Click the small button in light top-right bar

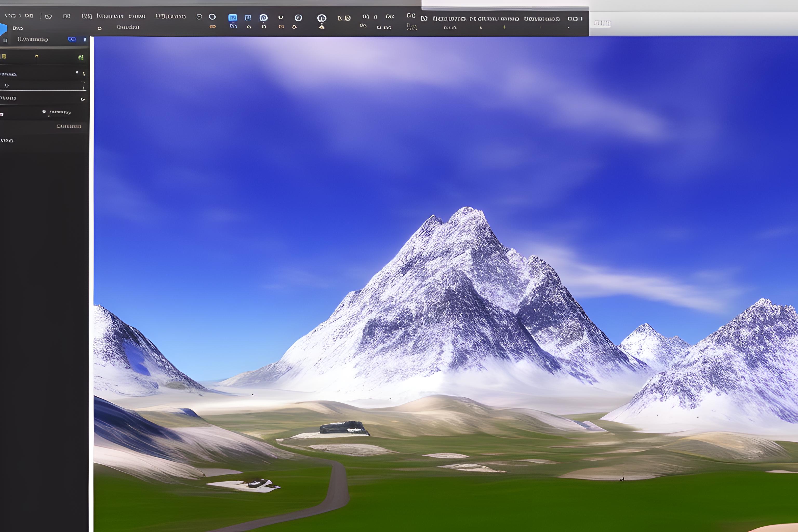pyautogui.click(x=602, y=23)
